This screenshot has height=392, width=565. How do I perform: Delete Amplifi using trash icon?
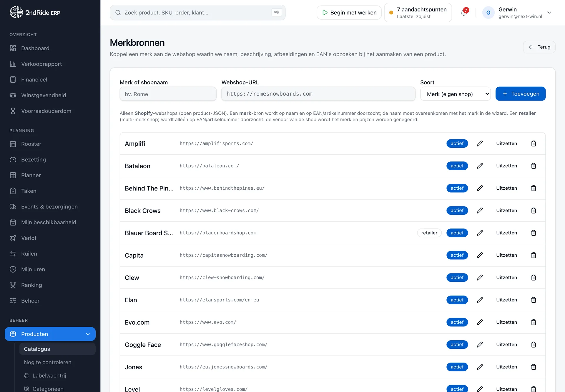click(534, 144)
